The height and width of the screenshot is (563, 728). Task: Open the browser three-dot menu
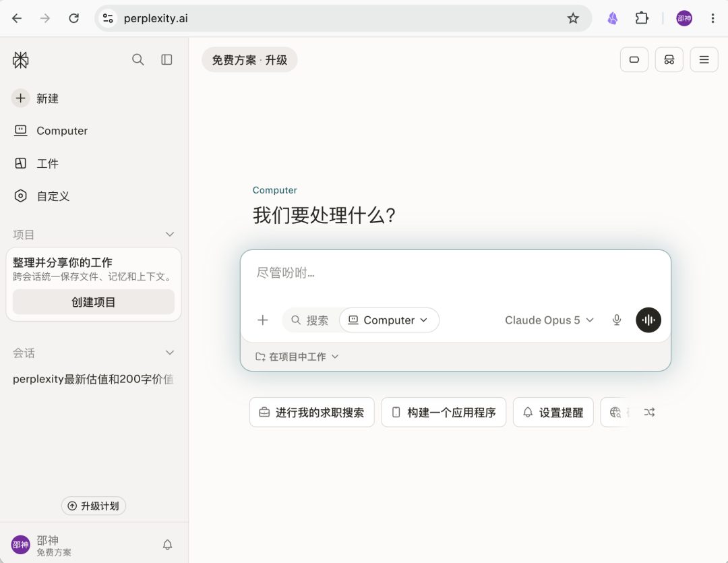click(712, 18)
